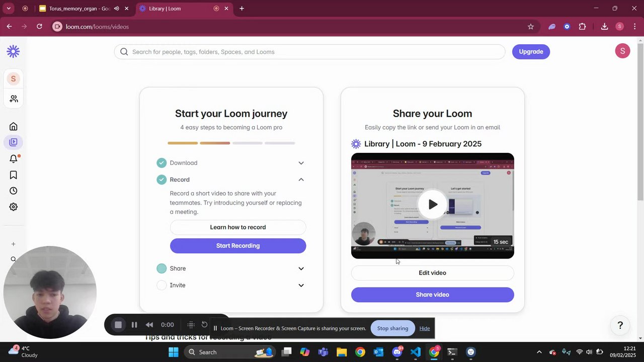Click Learn how to record

point(238,227)
